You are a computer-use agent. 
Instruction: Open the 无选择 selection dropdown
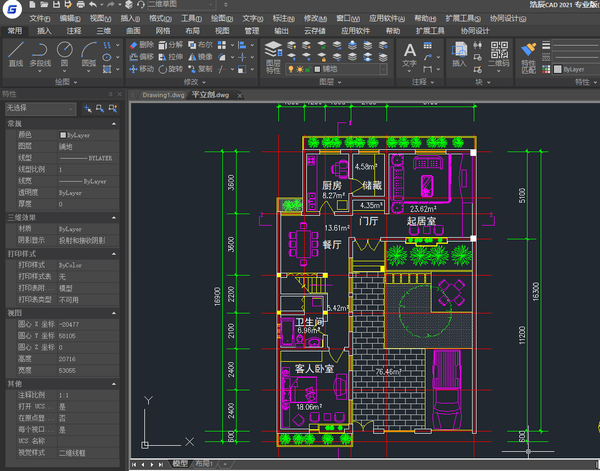coord(40,107)
